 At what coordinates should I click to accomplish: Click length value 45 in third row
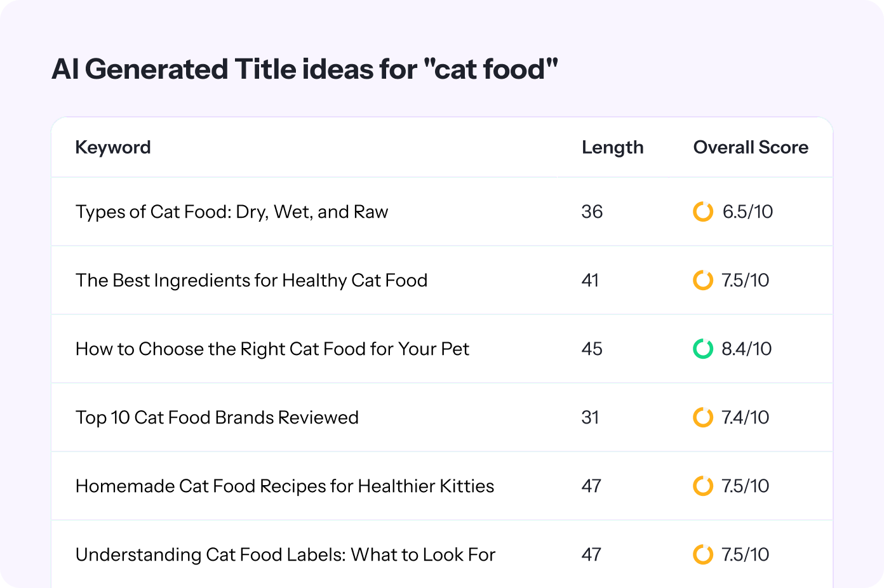tap(592, 349)
